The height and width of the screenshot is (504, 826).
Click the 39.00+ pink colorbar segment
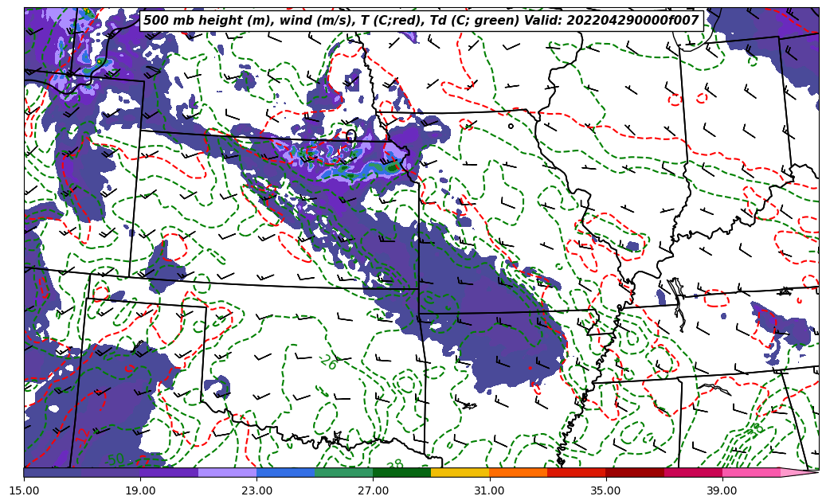[751, 472]
